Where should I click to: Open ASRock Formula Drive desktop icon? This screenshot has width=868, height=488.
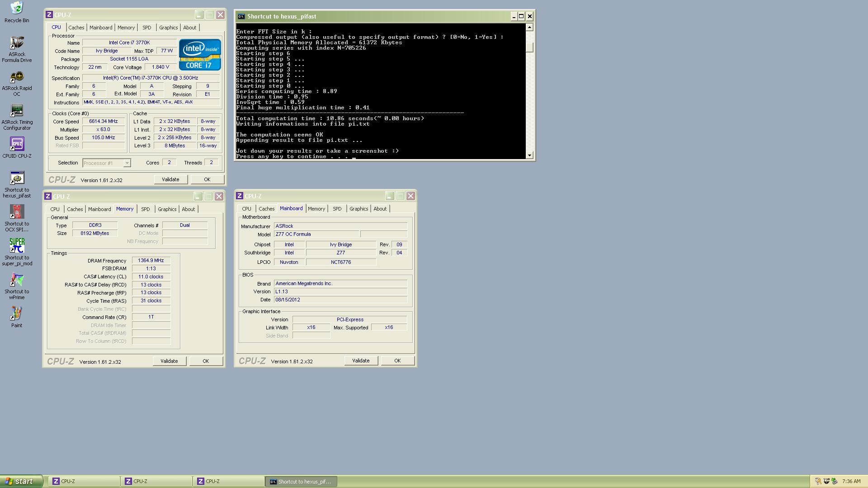click(x=17, y=49)
